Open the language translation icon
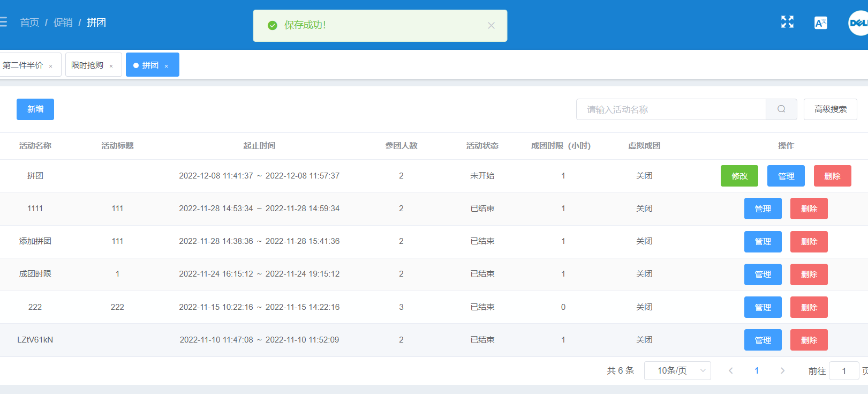 (820, 23)
